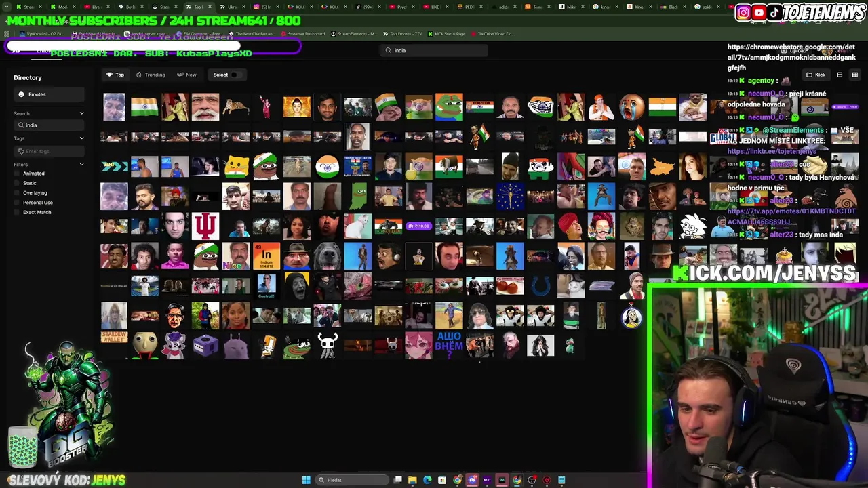The image size is (868, 488).
Task: Select the Top sorting tab
Action: click(x=115, y=75)
